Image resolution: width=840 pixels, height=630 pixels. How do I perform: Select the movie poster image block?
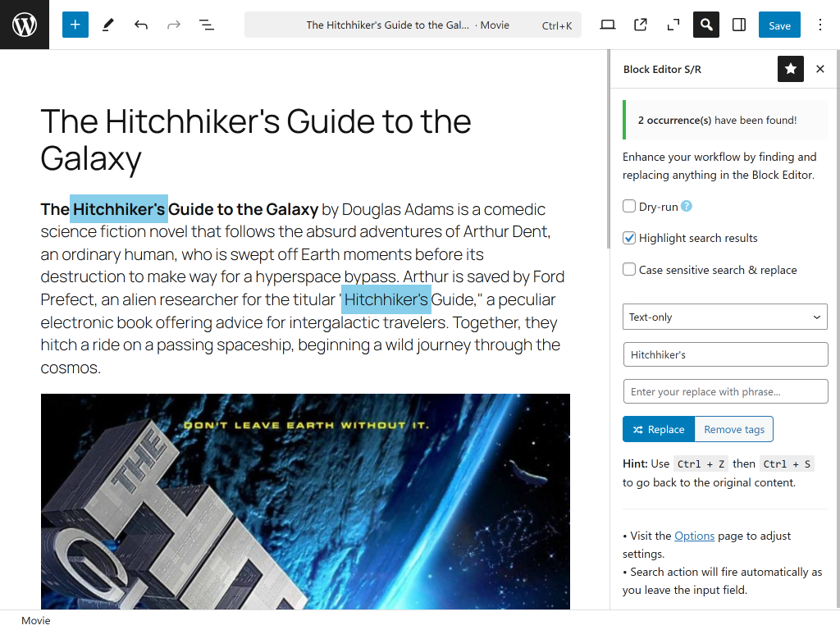(x=305, y=501)
